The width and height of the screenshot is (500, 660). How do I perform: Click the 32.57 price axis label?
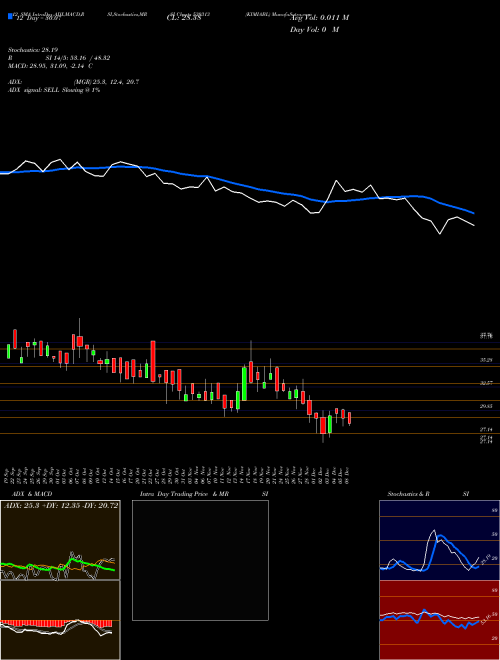pos(486,383)
